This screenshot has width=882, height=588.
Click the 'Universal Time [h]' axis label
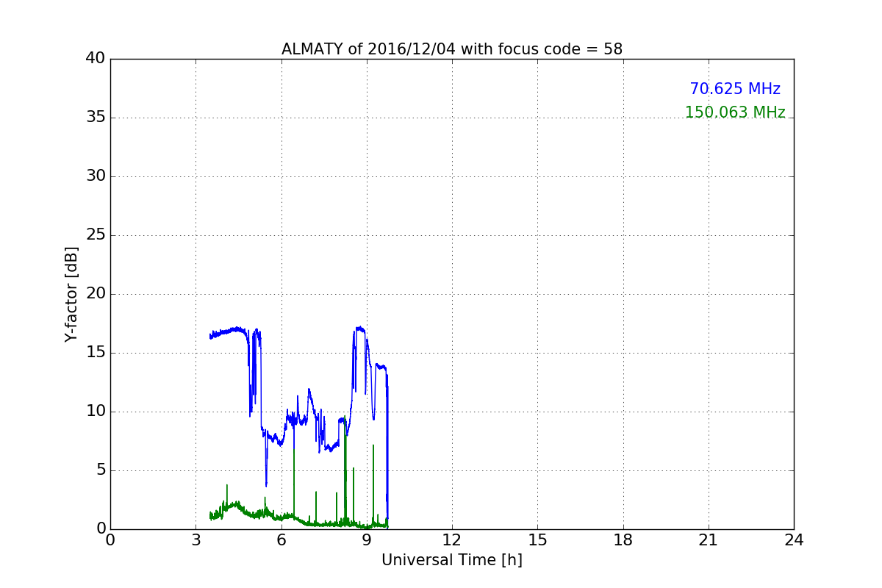pos(452,560)
